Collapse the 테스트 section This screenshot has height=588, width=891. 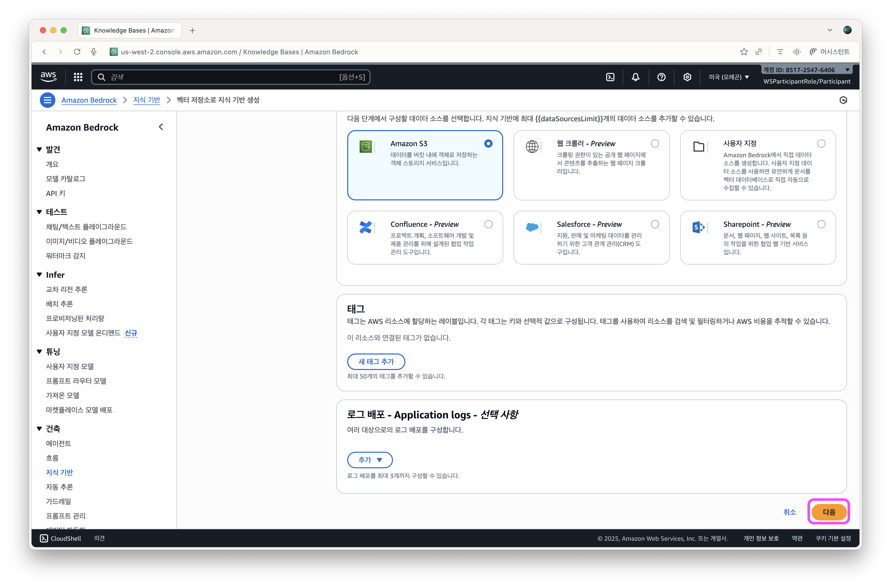39,212
